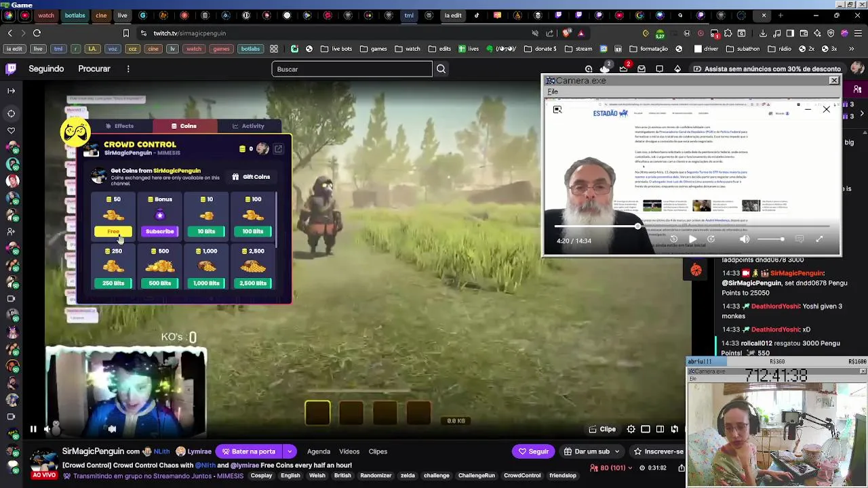Claim the Free 50 coins

coord(113,231)
